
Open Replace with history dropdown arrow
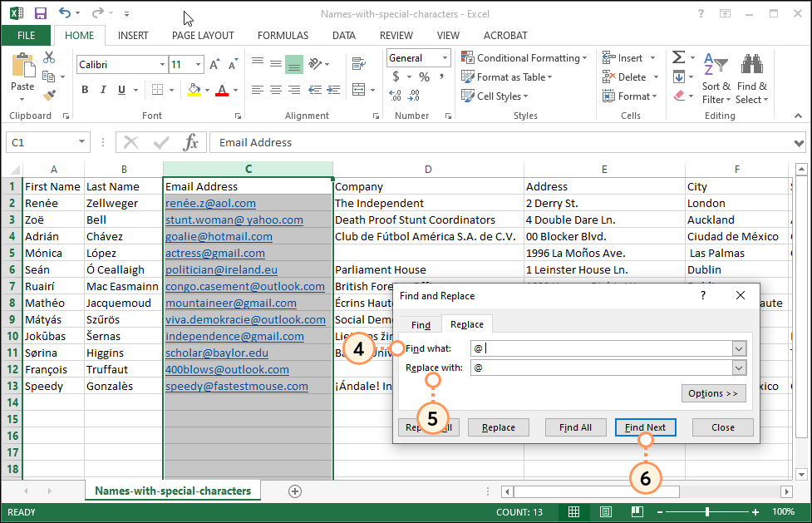pos(739,368)
